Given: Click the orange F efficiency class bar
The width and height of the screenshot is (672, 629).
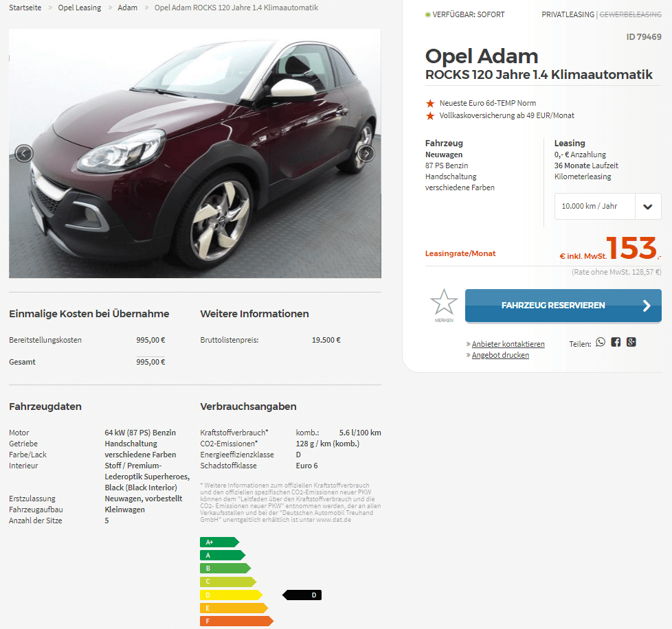Looking at the screenshot, I should coord(236,621).
